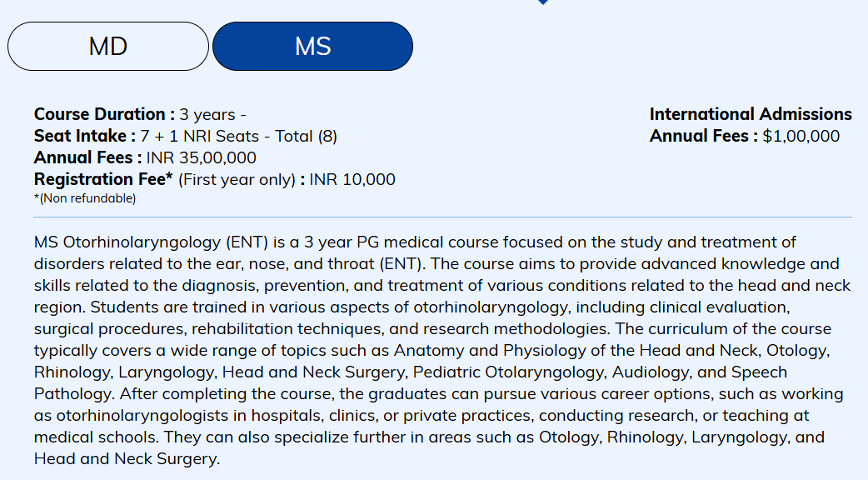The height and width of the screenshot is (480, 868).
Task: Click the INR 35,00,000 annual fee amount
Action: [x=201, y=157]
